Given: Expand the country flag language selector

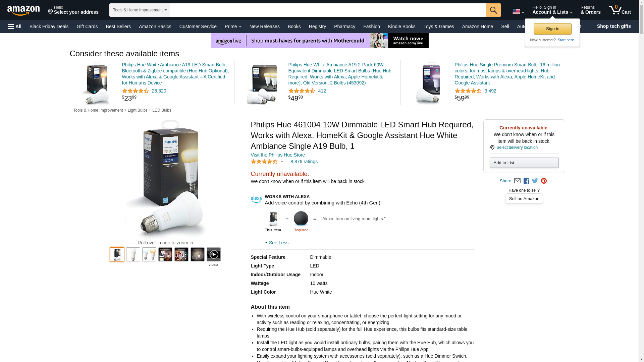Looking at the screenshot, I should [518, 12].
